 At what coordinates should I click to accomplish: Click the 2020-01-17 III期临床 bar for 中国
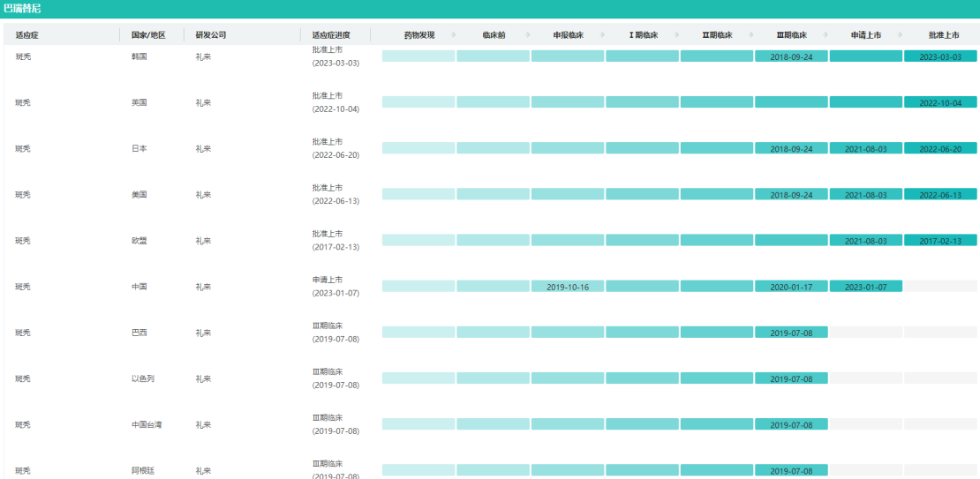click(x=791, y=287)
